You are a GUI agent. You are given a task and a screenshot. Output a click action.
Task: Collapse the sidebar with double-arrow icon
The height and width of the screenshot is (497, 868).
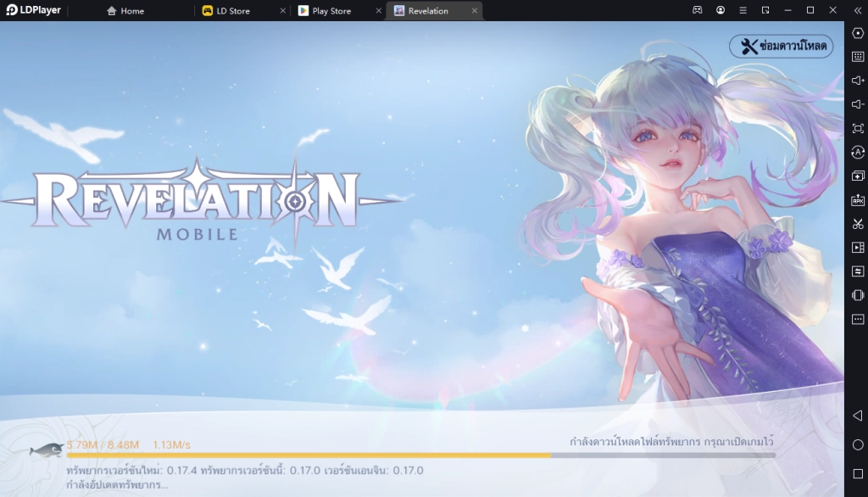(x=858, y=10)
